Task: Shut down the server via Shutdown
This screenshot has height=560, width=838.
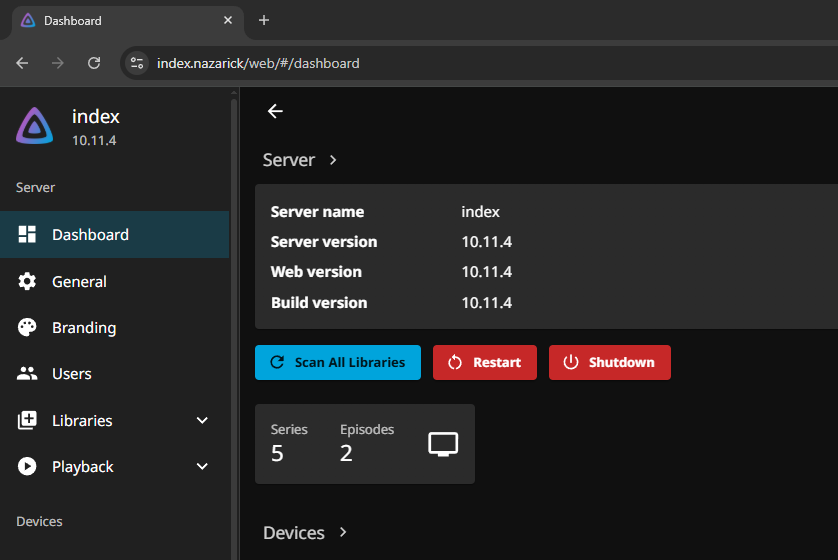Action: point(609,362)
